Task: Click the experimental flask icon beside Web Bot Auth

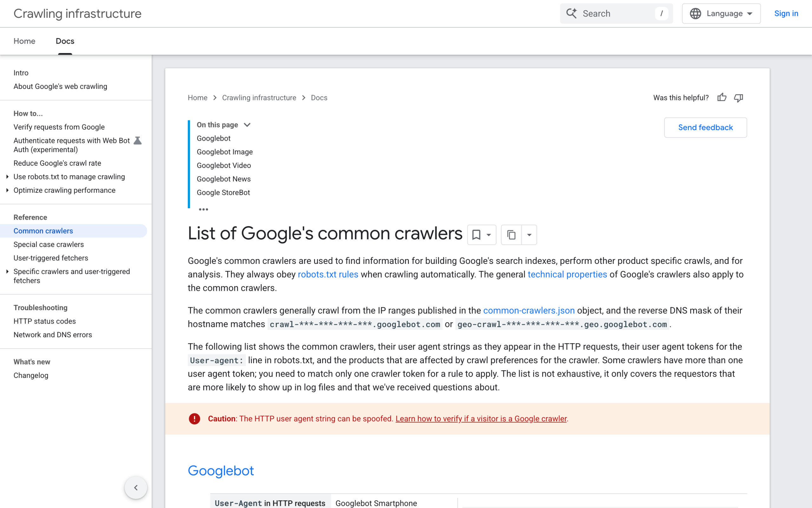Action: coord(138,140)
